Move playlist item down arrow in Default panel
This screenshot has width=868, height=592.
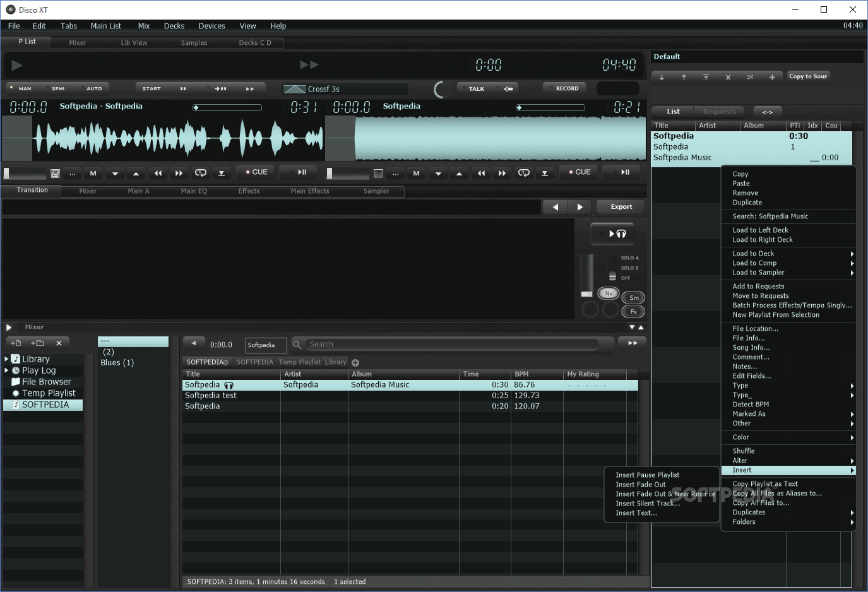662,77
